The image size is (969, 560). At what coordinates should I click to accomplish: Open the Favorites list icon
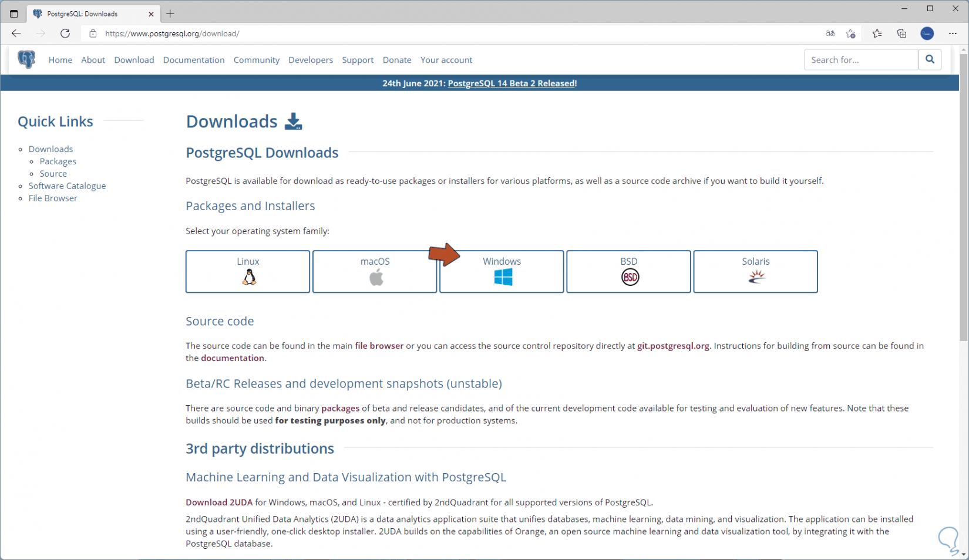(x=877, y=33)
